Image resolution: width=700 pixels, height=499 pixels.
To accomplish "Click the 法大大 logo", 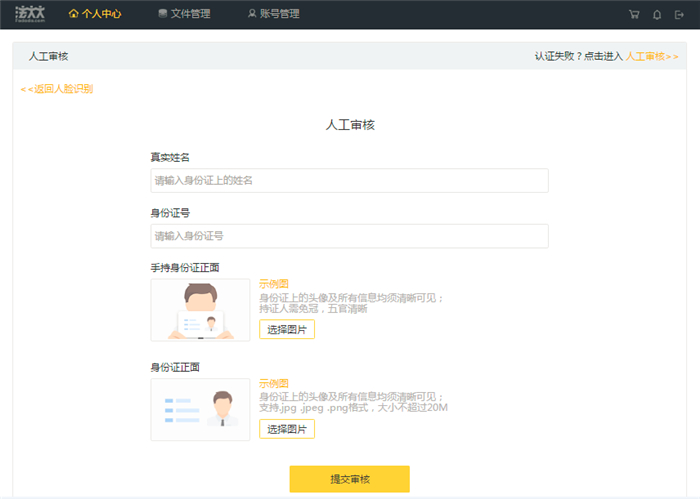I will click(x=29, y=14).
